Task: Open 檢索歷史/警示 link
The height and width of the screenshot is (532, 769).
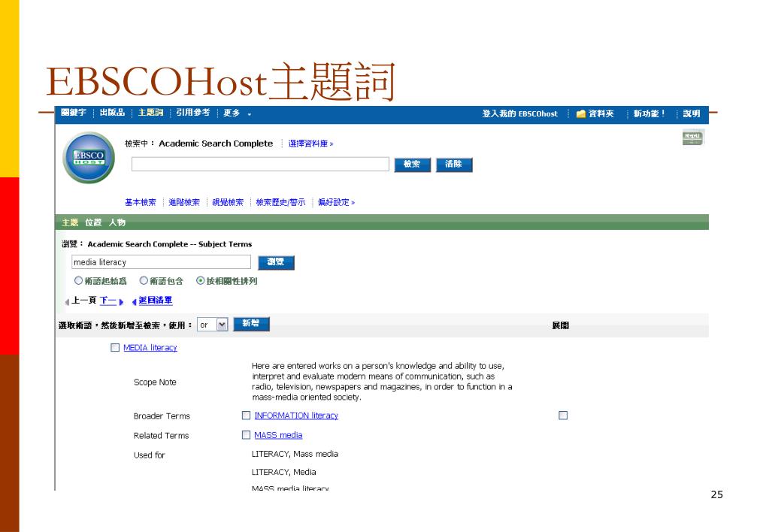Action: tap(280, 202)
